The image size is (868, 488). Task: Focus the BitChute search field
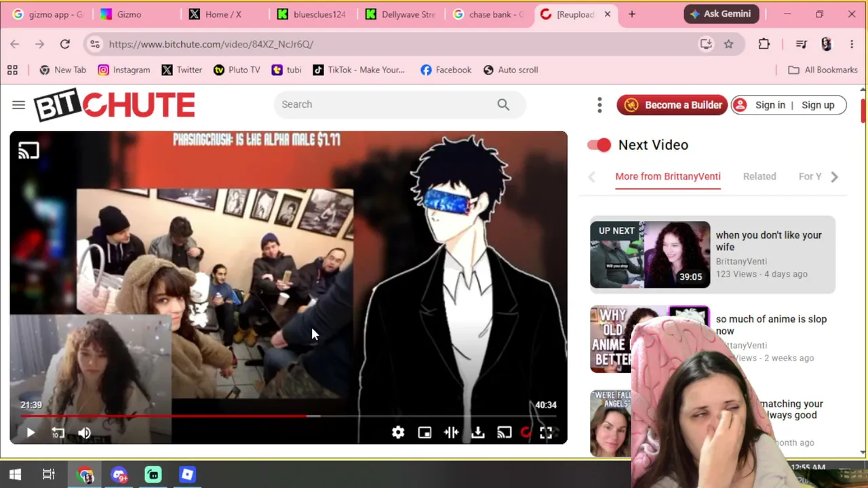click(400, 104)
